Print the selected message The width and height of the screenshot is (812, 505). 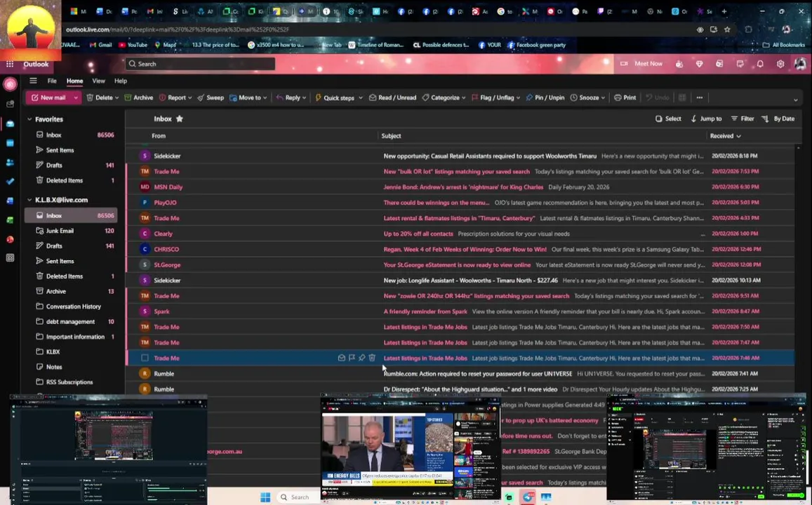625,97
